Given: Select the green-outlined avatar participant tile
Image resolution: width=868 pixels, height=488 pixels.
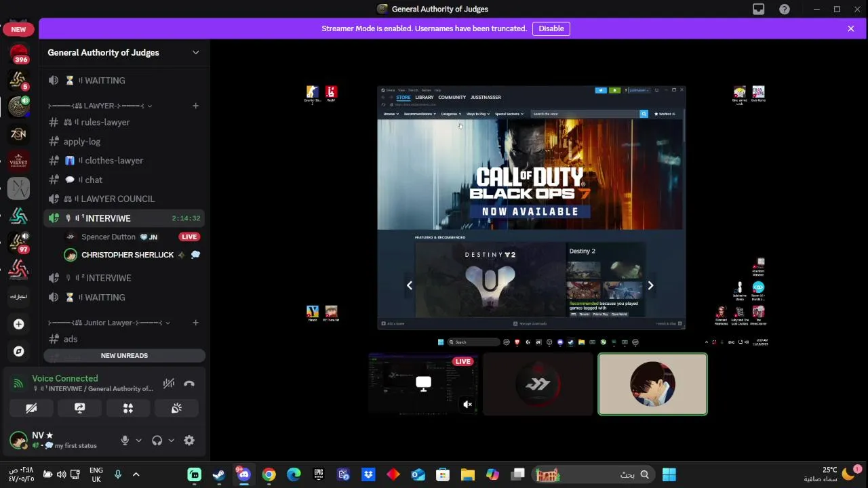Looking at the screenshot, I should 652,384.
